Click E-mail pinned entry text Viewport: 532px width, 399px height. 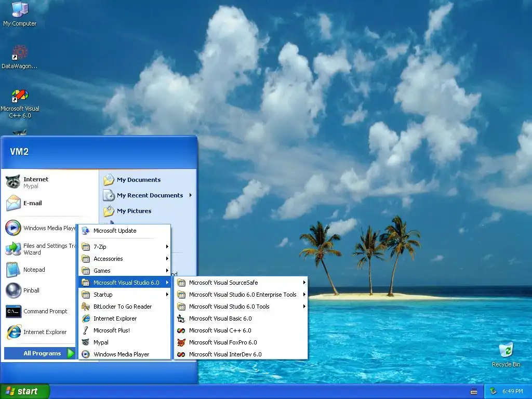pos(33,203)
